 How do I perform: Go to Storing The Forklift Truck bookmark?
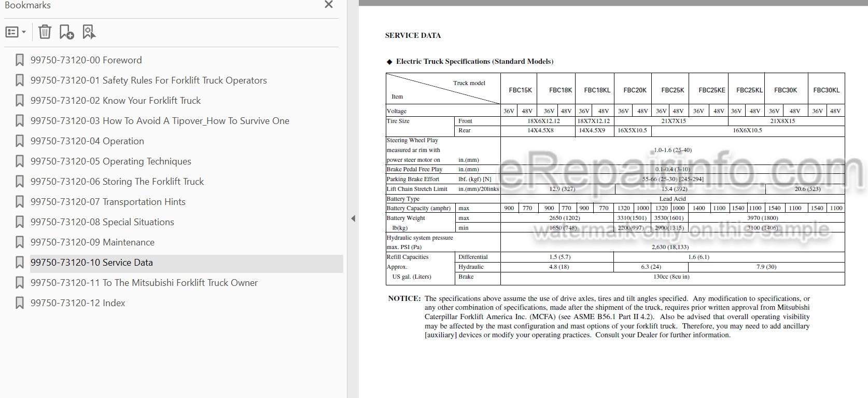click(x=117, y=182)
